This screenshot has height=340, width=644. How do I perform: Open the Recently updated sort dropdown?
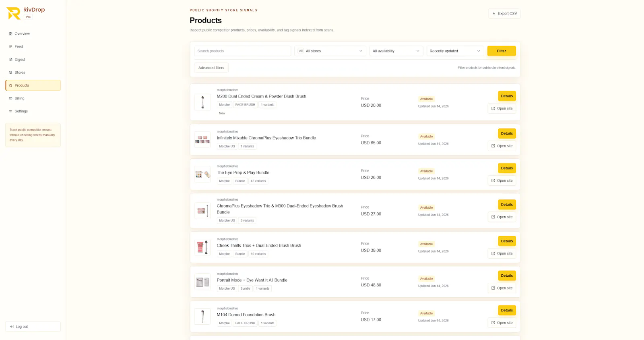click(455, 51)
